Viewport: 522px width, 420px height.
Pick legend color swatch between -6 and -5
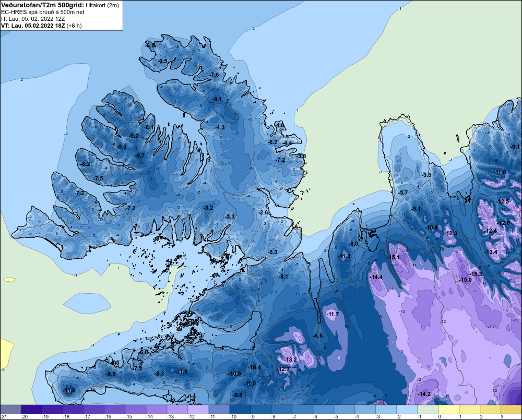(x=324, y=409)
